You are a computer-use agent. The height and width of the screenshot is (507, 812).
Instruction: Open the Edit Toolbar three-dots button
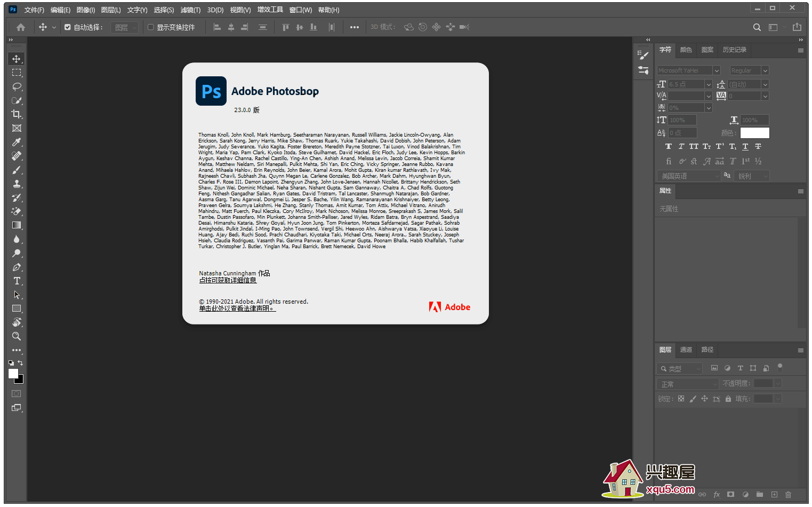click(x=17, y=351)
